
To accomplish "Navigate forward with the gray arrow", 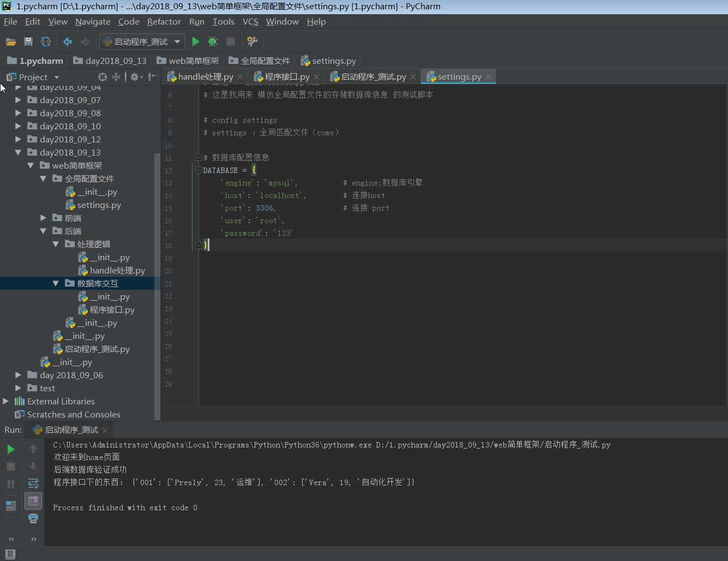I will (x=85, y=41).
